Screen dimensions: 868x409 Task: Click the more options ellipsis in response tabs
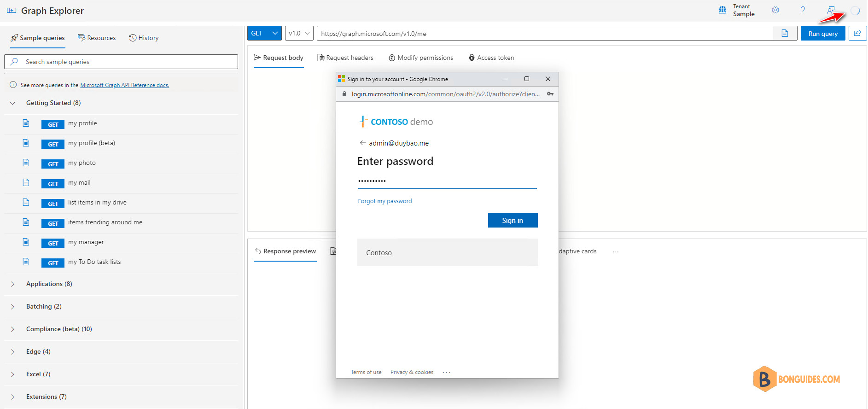click(616, 251)
